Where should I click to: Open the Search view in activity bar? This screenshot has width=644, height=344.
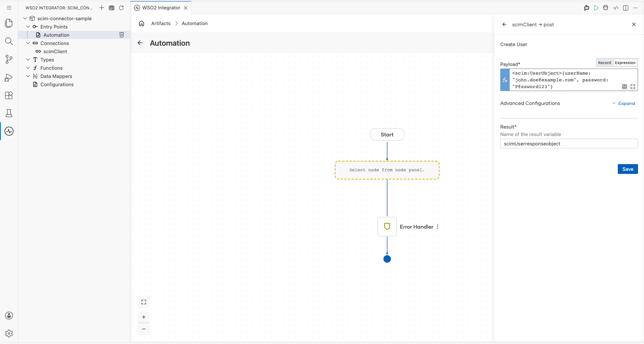tap(9, 41)
